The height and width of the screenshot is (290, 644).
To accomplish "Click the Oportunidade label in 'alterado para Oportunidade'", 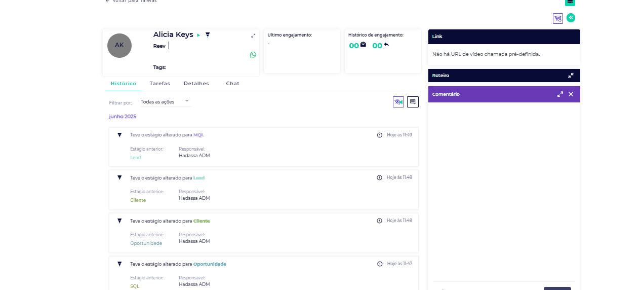I will (210, 264).
